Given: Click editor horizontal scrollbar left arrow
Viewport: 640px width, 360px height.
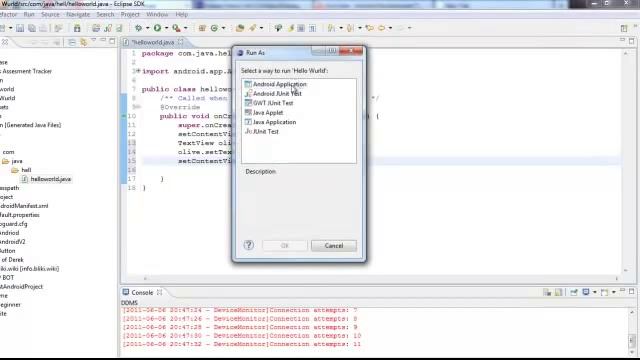Looking at the screenshot, I should click(145, 278).
